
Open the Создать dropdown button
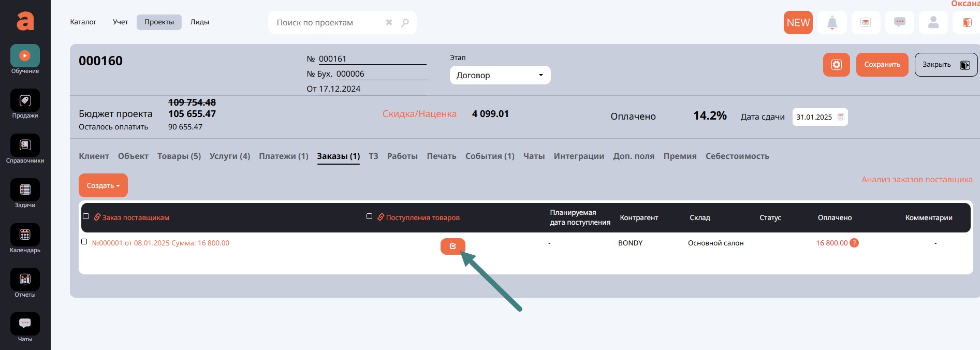tap(103, 185)
